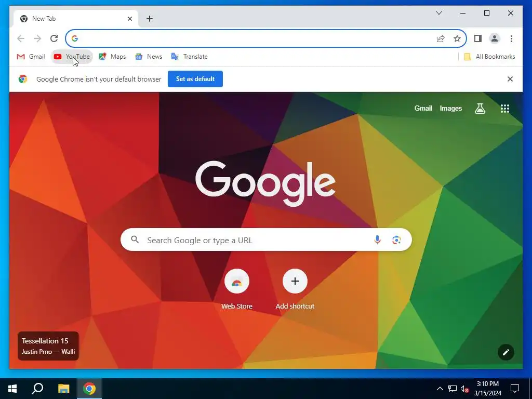The height and width of the screenshot is (399, 532).
Task: Bookmark this tab with the star icon
Action: pos(457,38)
